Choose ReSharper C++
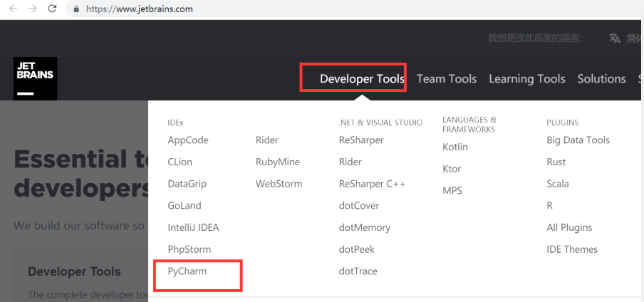The width and height of the screenshot is (644, 302). pos(372,184)
